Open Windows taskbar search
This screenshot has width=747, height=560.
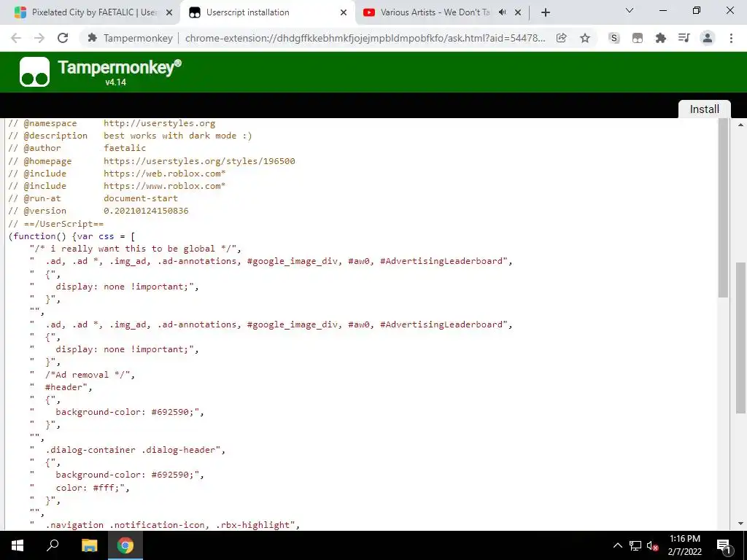[x=53, y=545]
